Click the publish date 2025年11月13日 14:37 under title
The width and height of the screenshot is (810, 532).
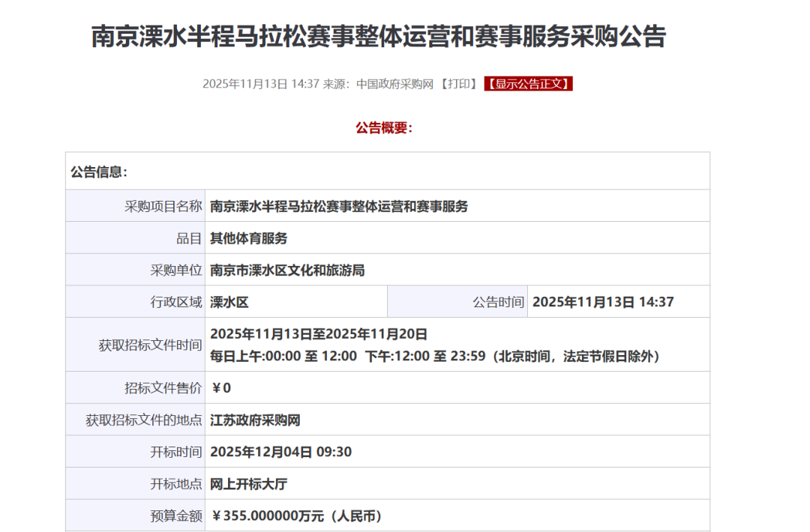(261, 84)
